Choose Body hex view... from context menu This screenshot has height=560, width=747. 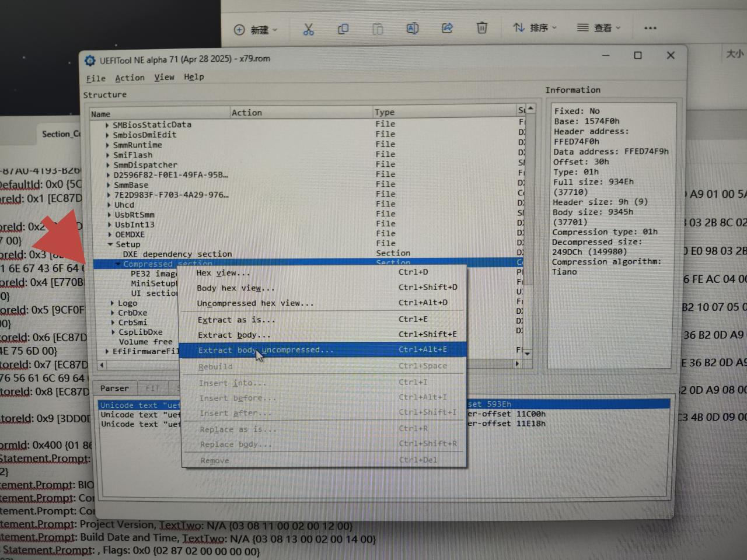tap(324, 288)
